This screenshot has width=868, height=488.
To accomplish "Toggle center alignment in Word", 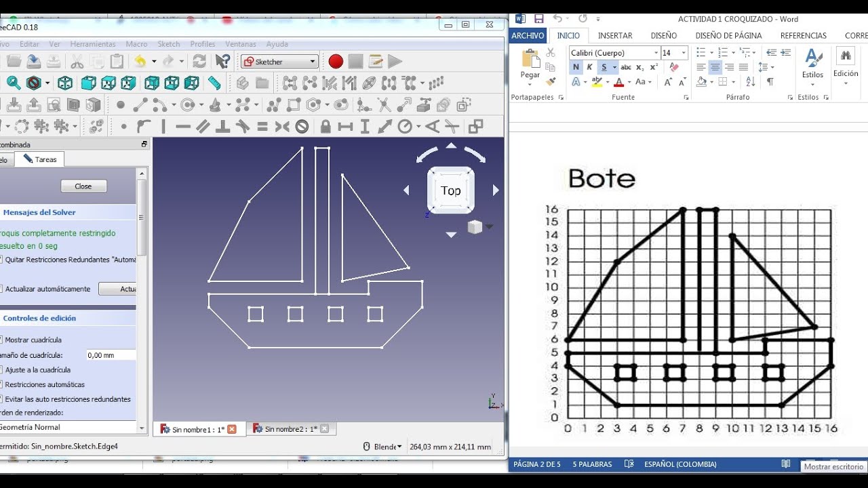I will point(715,67).
